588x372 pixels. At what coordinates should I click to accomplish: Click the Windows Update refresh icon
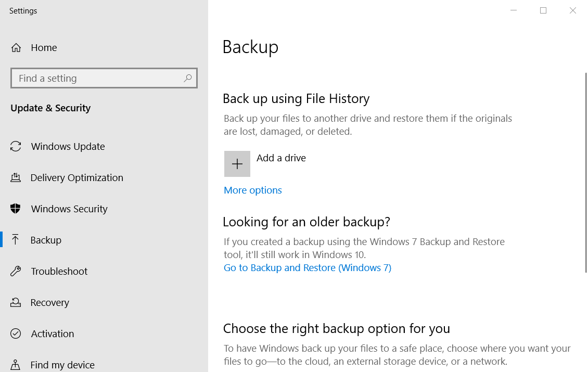[x=16, y=147]
